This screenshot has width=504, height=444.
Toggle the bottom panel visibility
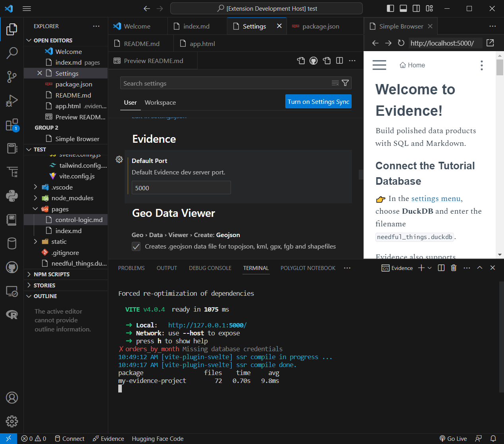[403, 8]
